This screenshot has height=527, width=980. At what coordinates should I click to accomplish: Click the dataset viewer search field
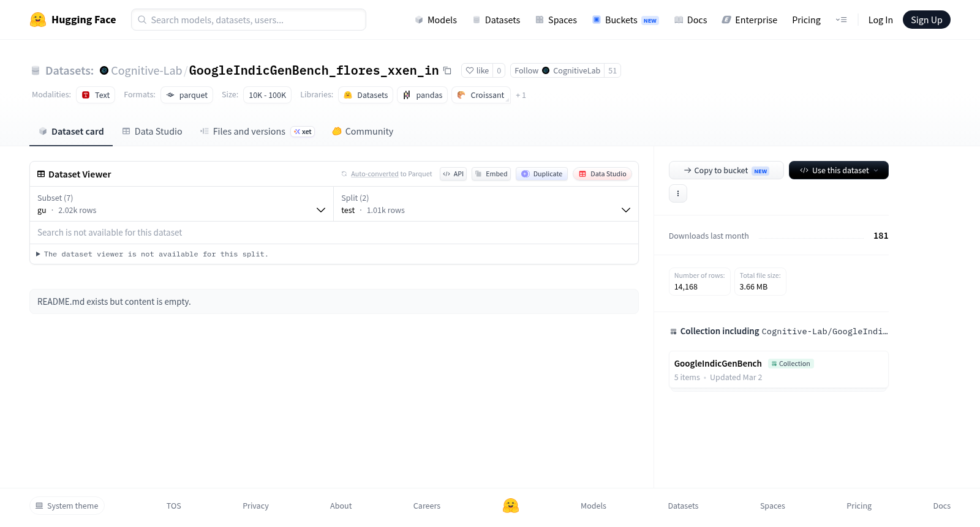[x=334, y=233]
